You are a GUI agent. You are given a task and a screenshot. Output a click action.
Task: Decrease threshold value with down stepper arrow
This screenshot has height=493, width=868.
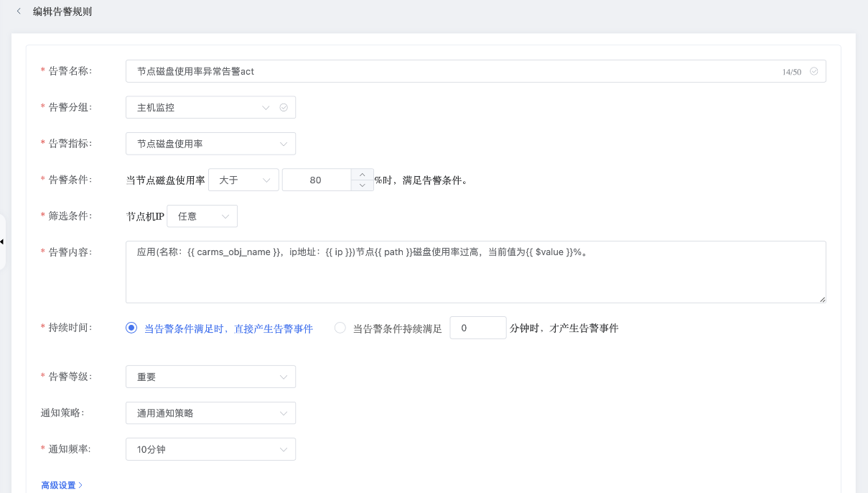(x=362, y=185)
